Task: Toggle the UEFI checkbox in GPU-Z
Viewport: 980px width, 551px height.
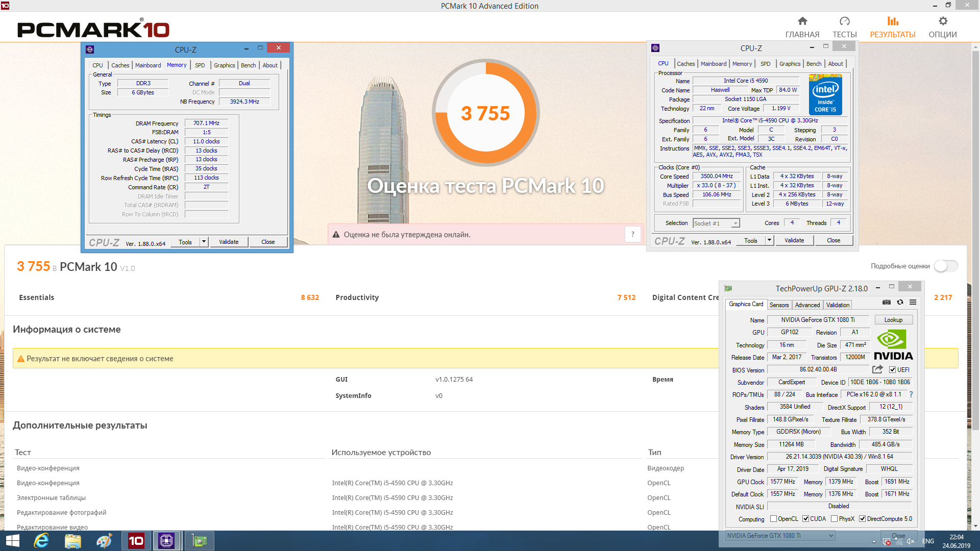Action: 892,370
